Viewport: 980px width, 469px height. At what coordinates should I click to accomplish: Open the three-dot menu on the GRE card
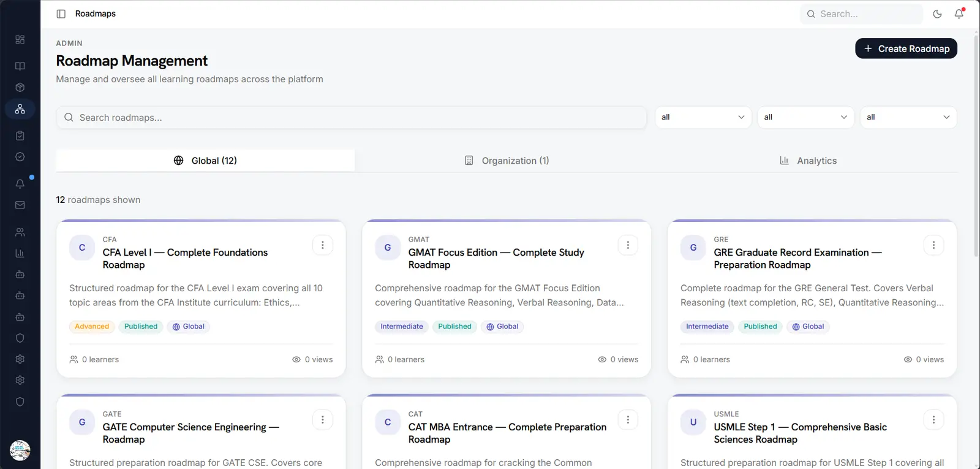tap(933, 245)
